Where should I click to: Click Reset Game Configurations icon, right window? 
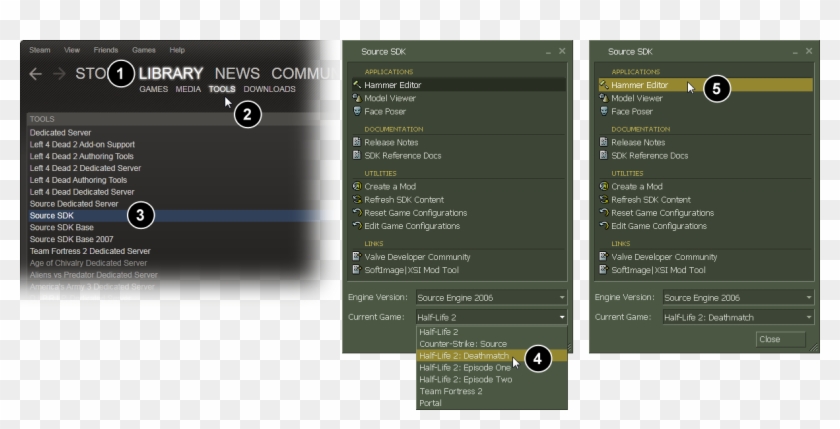(x=604, y=213)
